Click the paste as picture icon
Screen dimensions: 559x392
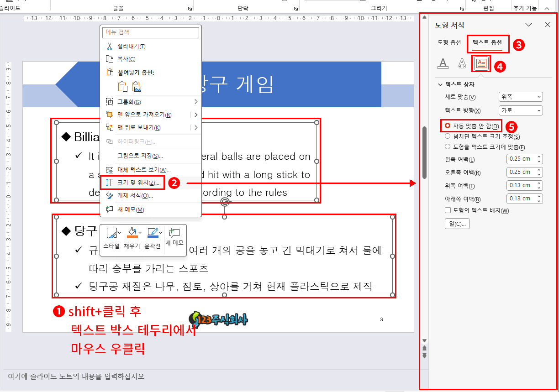pos(137,87)
